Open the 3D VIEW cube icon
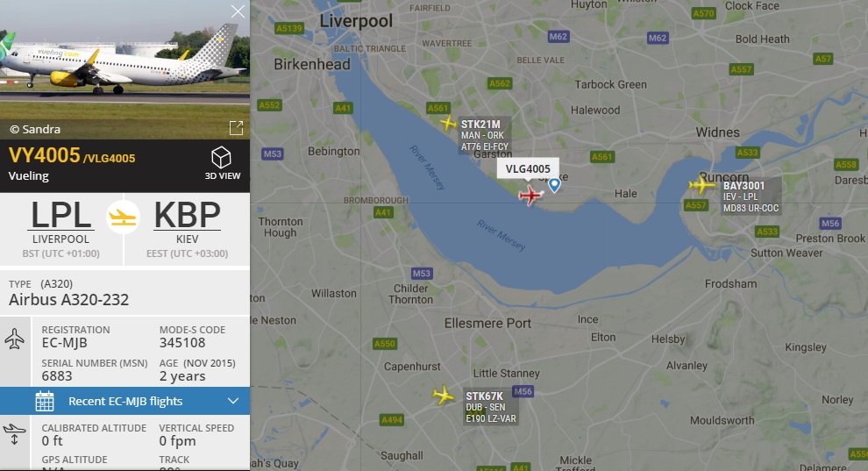 click(x=222, y=158)
